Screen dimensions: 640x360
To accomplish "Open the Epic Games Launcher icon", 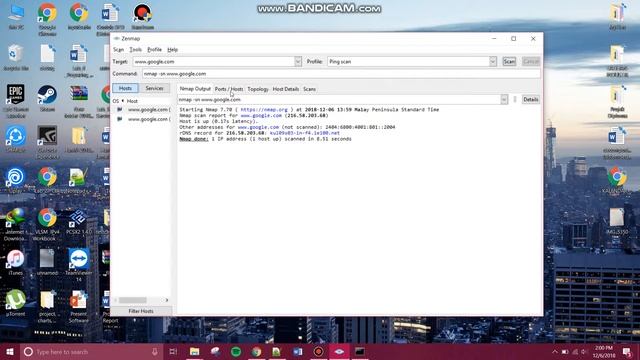I will pos(16,101).
